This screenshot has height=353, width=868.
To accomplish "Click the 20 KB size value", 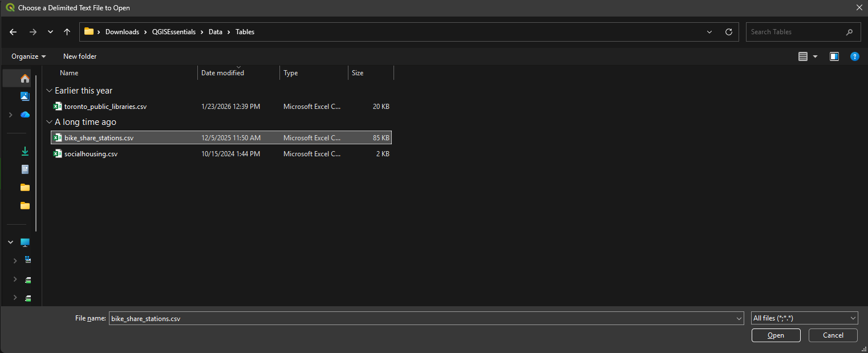I will point(381,107).
